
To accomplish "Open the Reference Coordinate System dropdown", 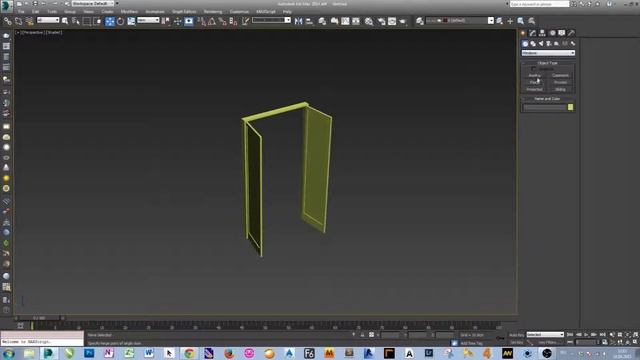I will (x=148, y=20).
